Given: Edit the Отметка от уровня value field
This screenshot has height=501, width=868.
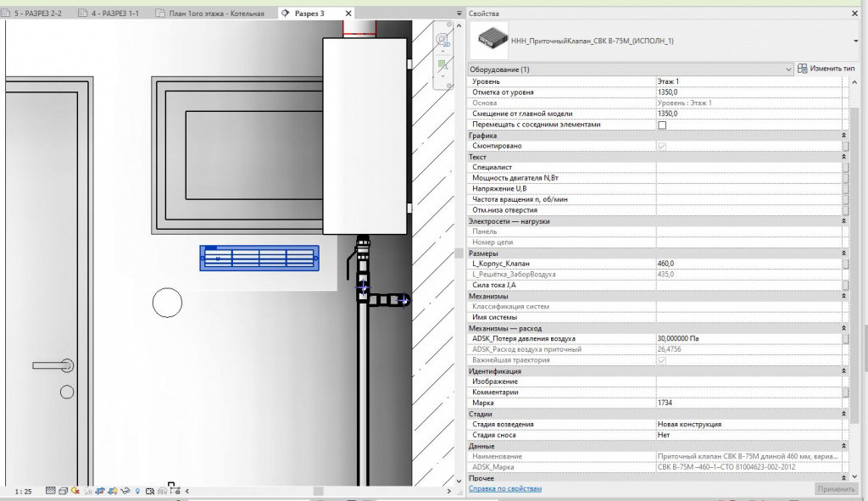Looking at the screenshot, I should [749, 92].
